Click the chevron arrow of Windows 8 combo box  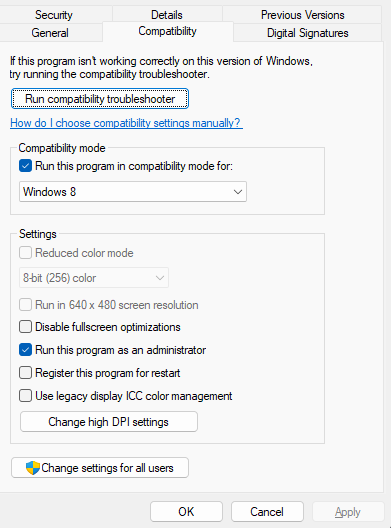(238, 192)
